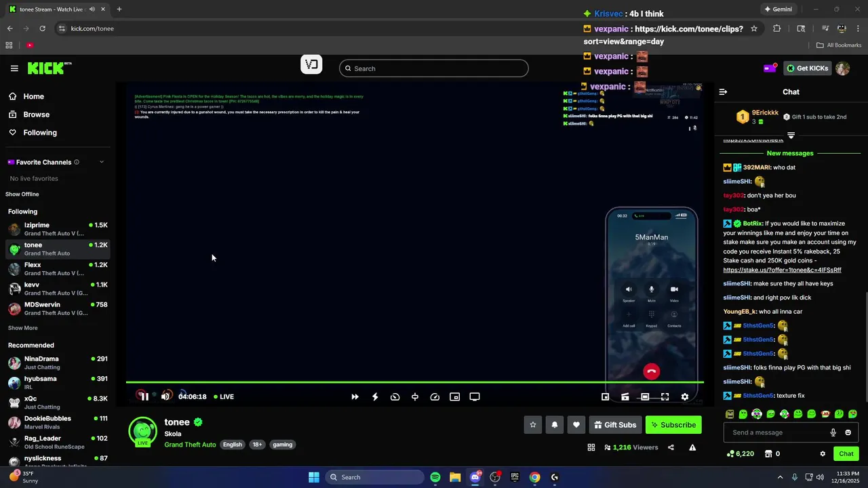Screen dimensions: 868x488
Task: Click Show Offline under favorites
Action: click(x=22, y=195)
